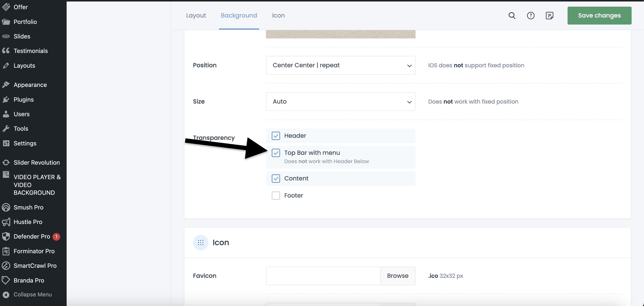The image size is (644, 306).
Task: Open Defender Pro shield menu
Action: pyautogui.click(x=32, y=237)
